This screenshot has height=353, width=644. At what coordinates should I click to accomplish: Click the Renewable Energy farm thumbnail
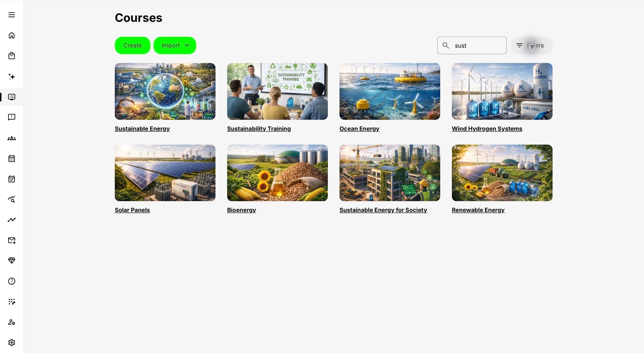click(502, 173)
